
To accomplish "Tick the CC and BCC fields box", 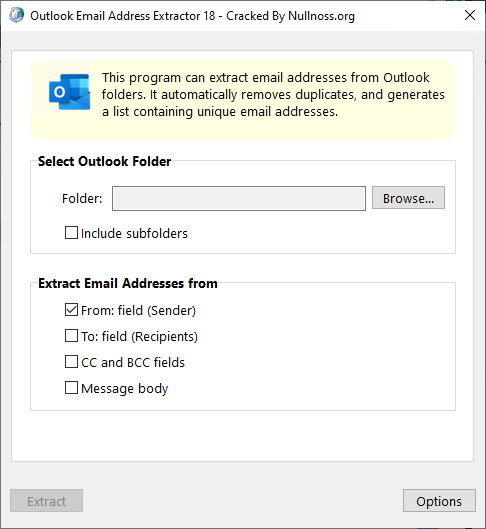I will click(71, 362).
